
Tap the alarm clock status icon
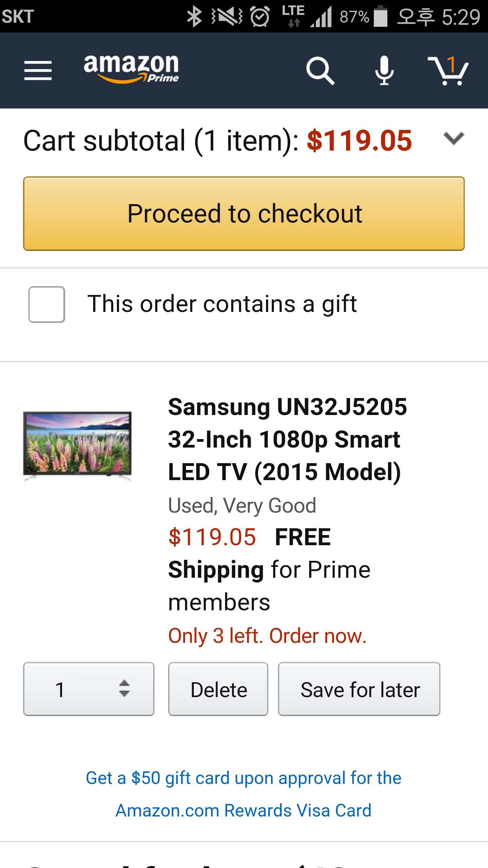tap(260, 16)
